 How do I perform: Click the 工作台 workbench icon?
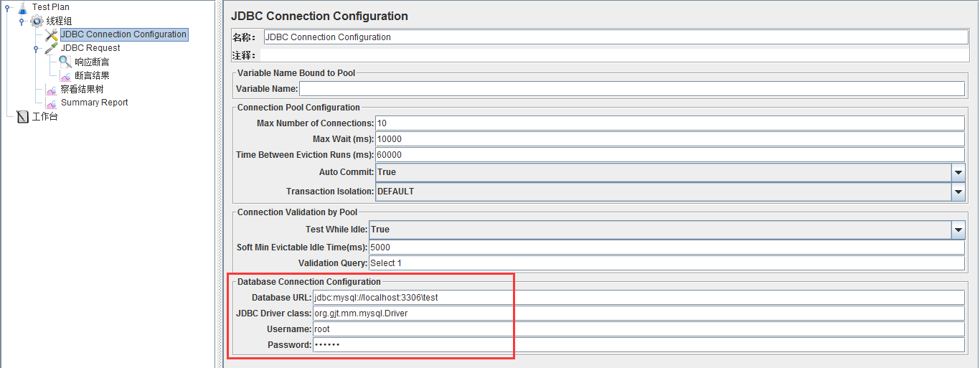click(x=22, y=116)
